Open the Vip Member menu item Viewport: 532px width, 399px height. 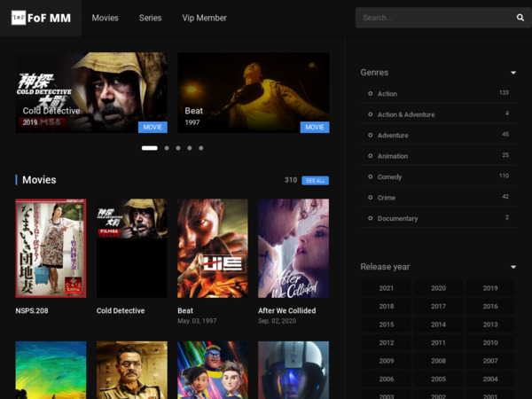click(x=204, y=18)
